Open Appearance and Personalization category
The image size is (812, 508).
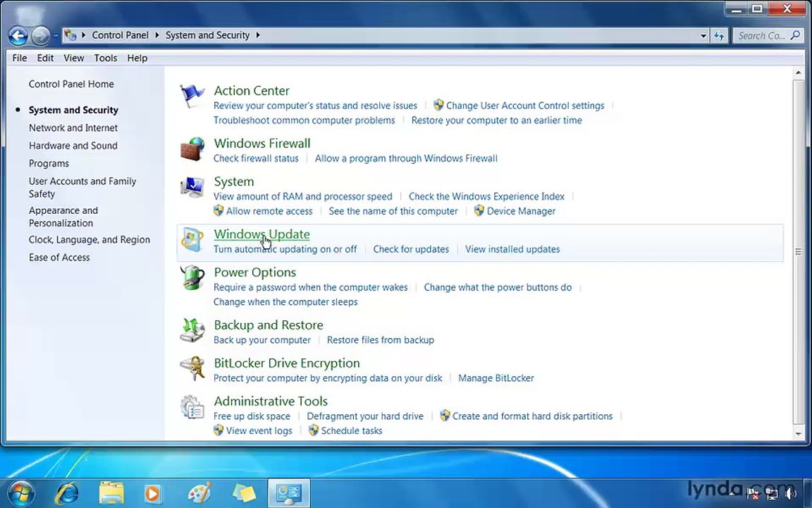tap(63, 217)
